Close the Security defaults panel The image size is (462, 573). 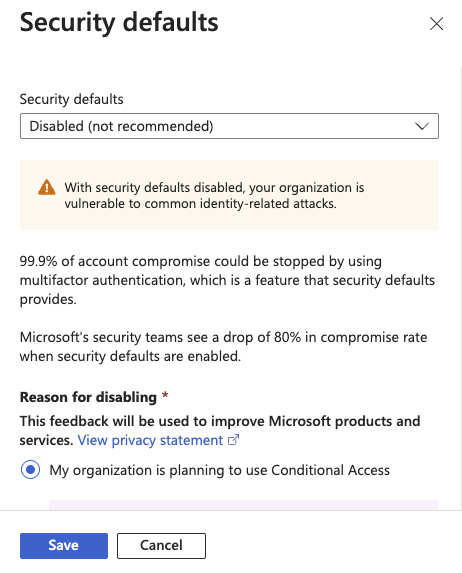436,24
